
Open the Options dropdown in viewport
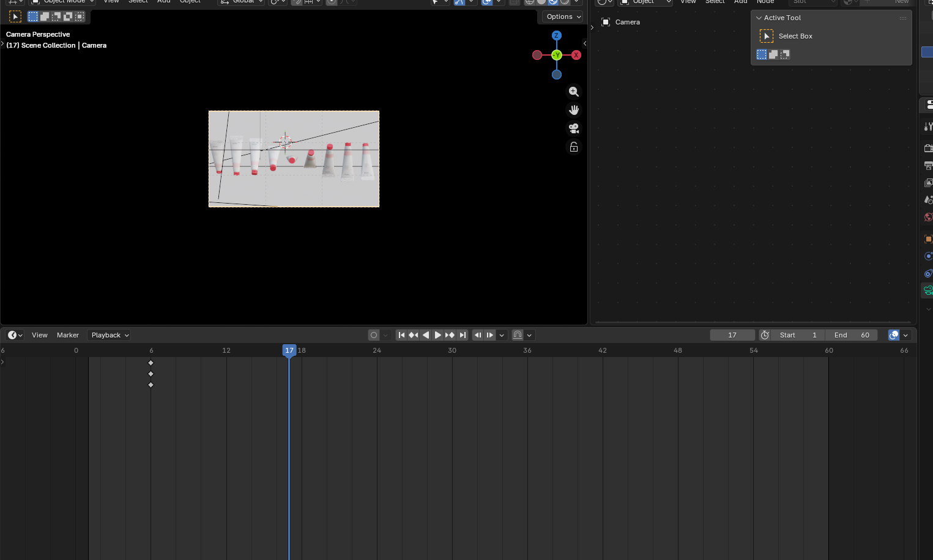coord(563,17)
